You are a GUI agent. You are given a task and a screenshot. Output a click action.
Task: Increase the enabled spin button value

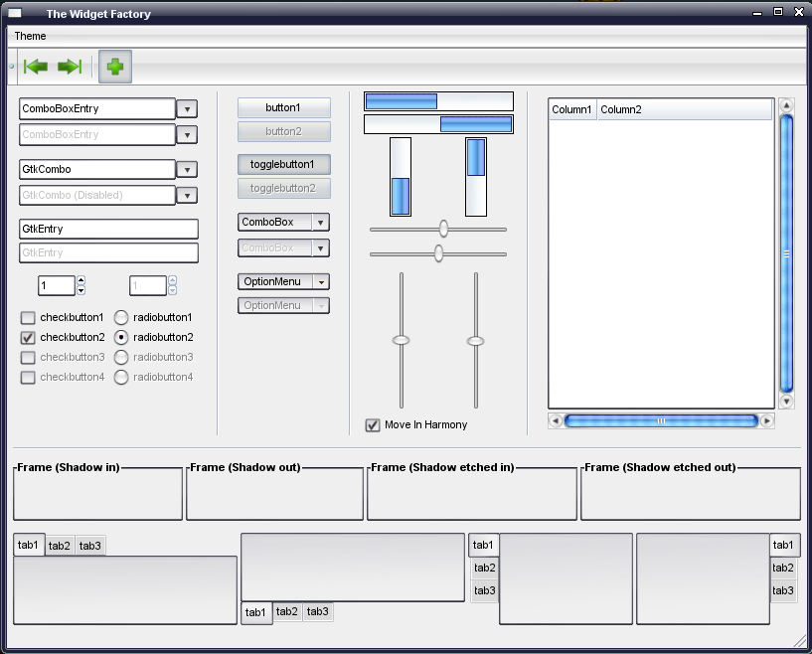(x=81, y=280)
